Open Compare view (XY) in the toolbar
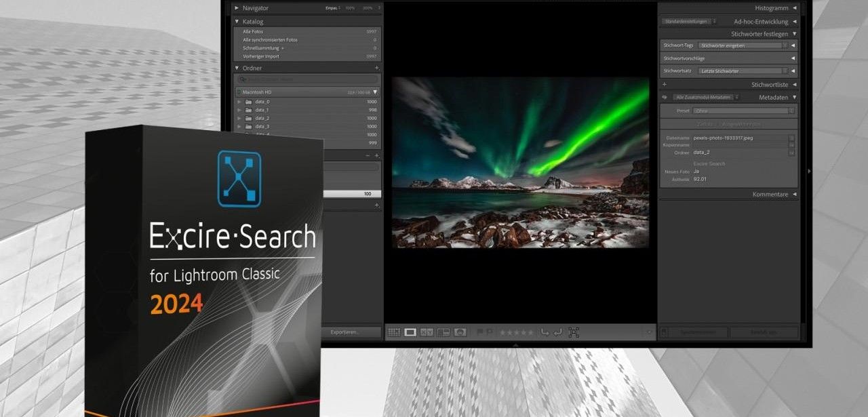This screenshot has height=417, width=868. coord(427,332)
